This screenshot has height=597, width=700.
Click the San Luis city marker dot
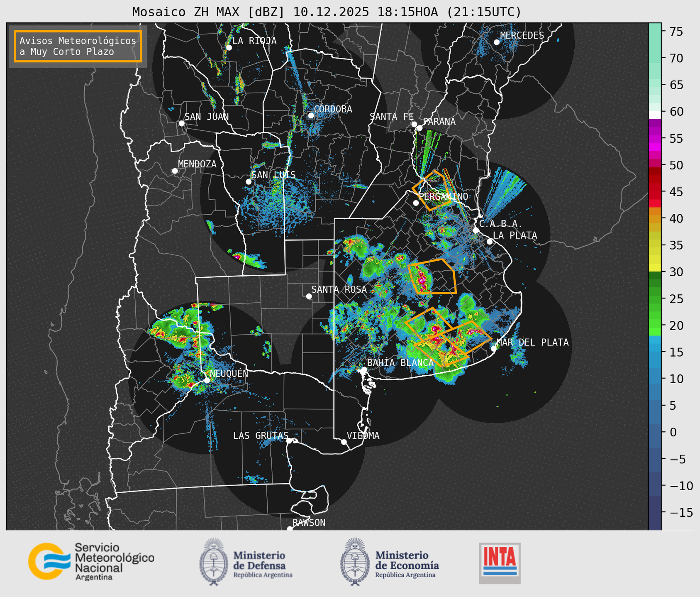(249, 182)
